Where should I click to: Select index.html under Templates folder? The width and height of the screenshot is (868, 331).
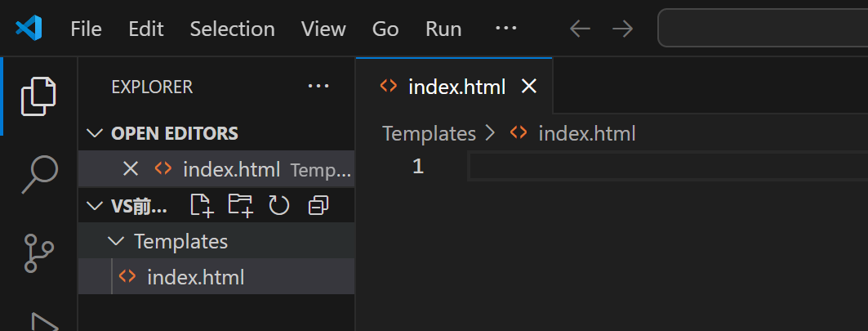[x=216, y=277]
